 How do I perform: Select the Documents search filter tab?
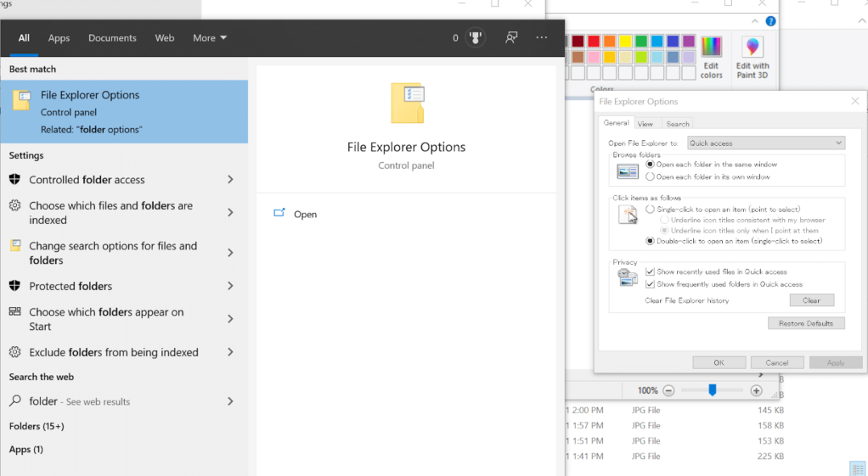112,38
